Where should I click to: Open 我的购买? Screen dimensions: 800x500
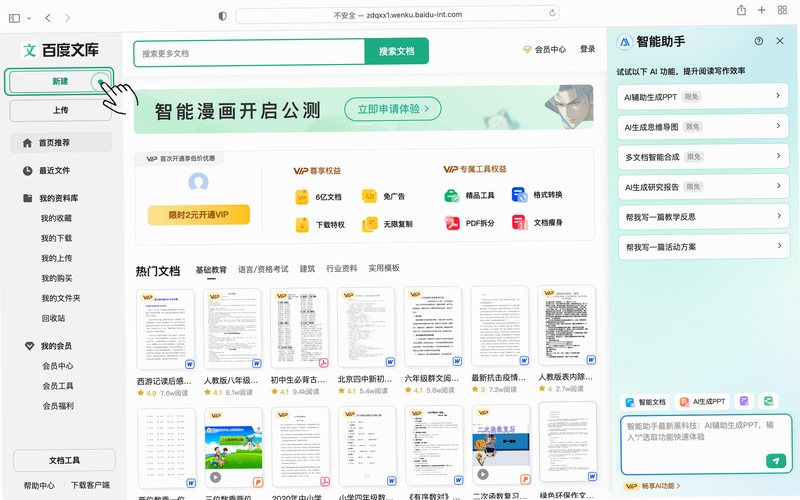point(57,278)
